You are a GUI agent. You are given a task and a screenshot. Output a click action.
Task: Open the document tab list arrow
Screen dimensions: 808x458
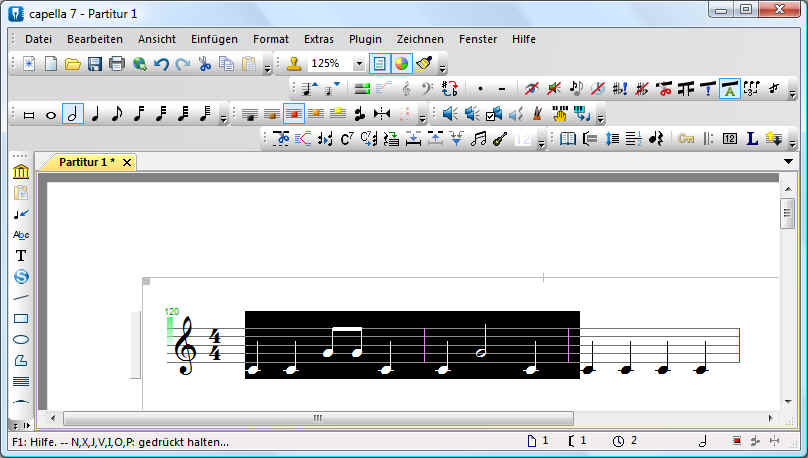(788, 162)
